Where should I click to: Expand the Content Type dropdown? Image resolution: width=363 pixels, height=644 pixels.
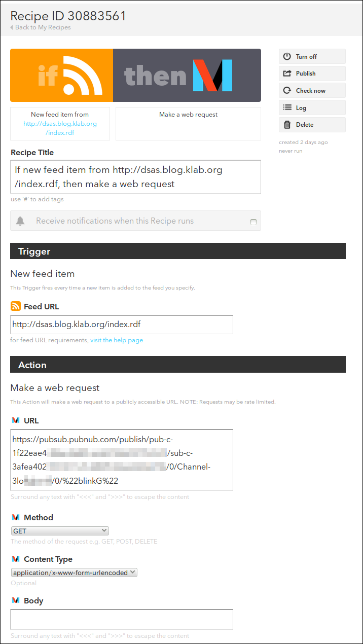point(74,573)
